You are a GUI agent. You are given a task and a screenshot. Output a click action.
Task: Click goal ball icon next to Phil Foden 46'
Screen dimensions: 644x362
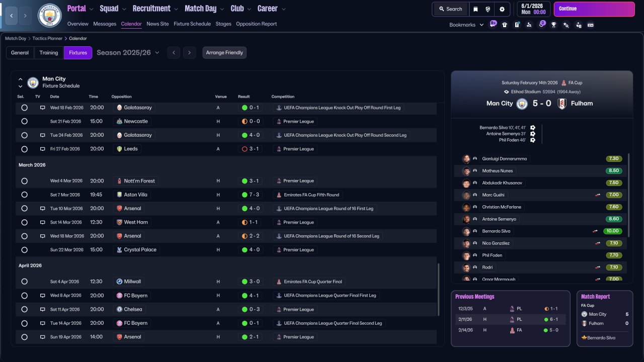click(x=532, y=140)
